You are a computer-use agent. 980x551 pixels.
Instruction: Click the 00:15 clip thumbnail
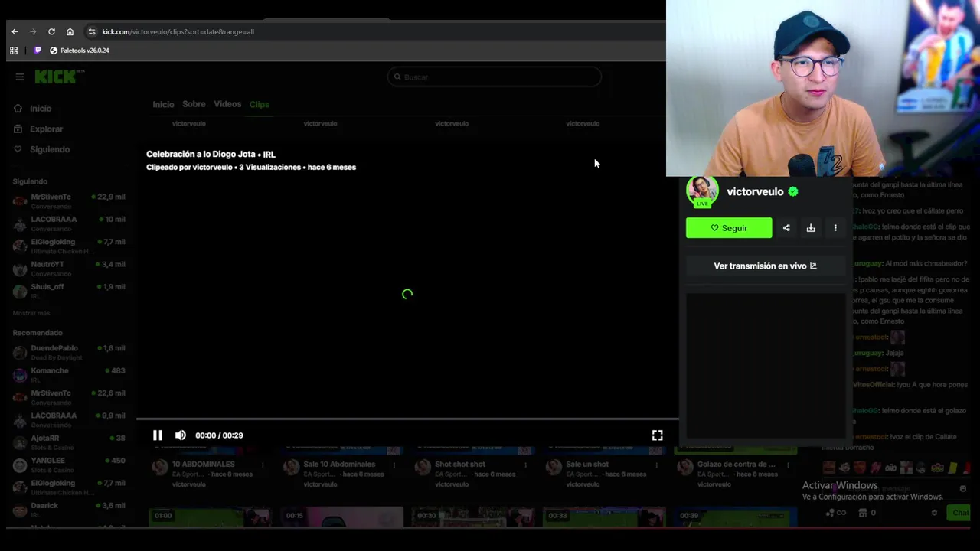click(342, 517)
